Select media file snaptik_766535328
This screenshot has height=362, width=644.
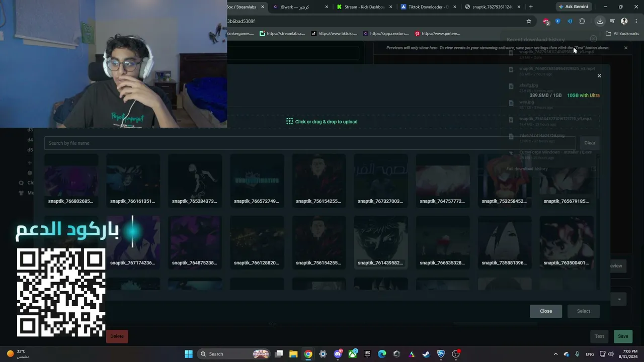pos(442,242)
